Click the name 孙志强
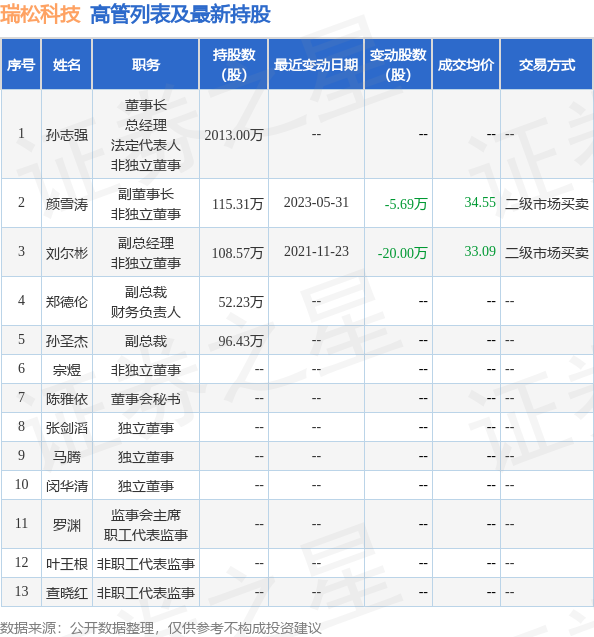The height and width of the screenshot is (637, 594). (x=67, y=135)
